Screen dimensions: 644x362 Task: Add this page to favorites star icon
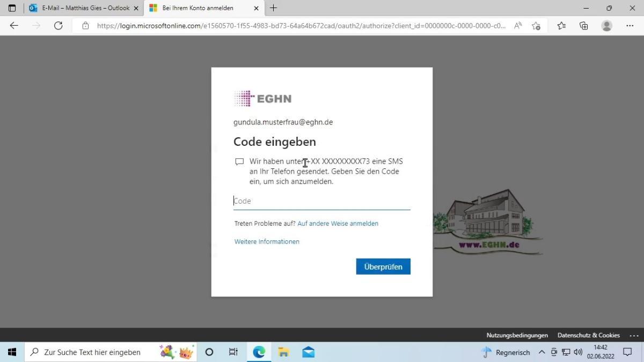(x=536, y=26)
